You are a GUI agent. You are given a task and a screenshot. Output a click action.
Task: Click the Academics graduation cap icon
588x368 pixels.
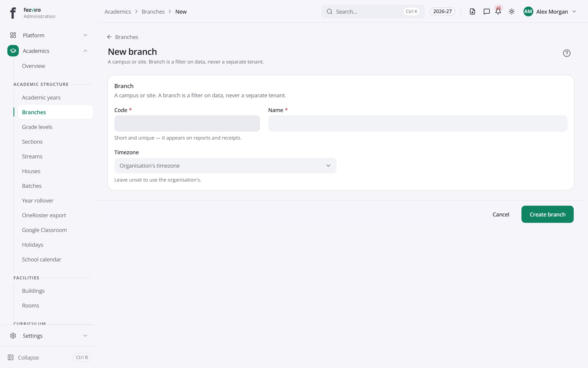pyautogui.click(x=13, y=51)
